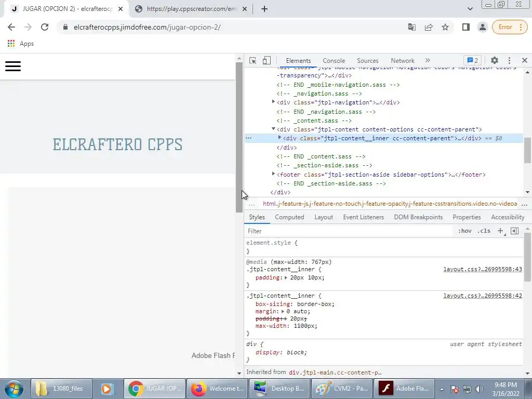Viewport: 532px width, 399px height.
Task: Bookmark this page with the star
Action: [445, 27]
